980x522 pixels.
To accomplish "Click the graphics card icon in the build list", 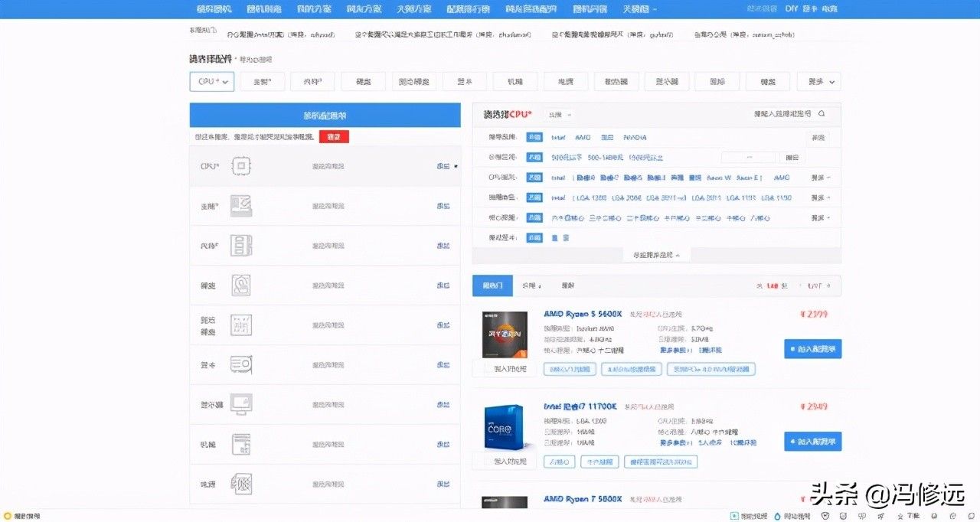I will click(241, 365).
